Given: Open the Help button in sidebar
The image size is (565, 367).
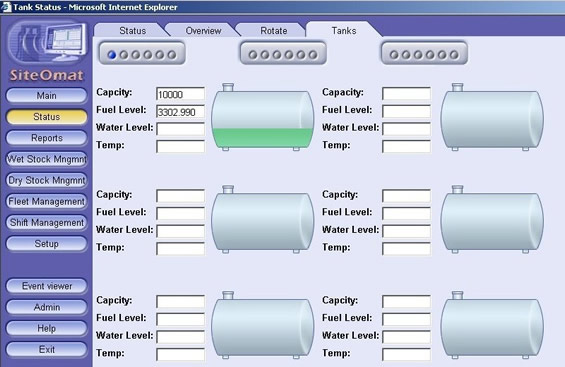Looking at the screenshot, I should tap(46, 328).
